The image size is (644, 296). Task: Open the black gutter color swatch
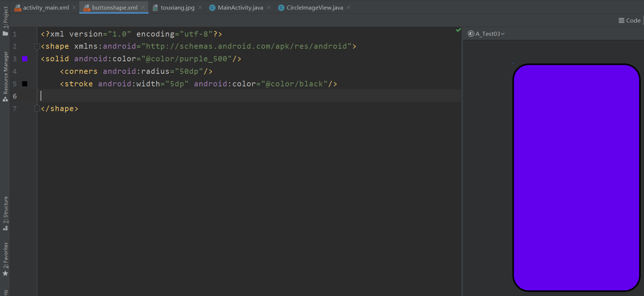click(x=25, y=84)
